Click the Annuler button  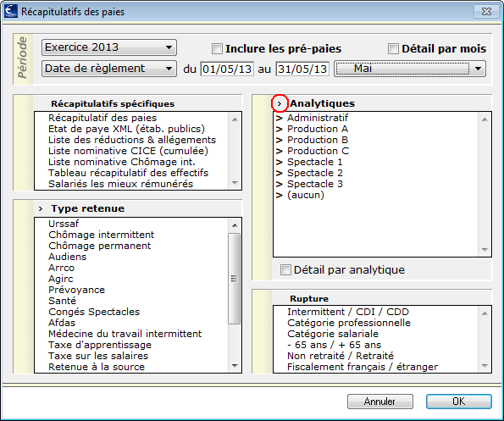tap(380, 402)
